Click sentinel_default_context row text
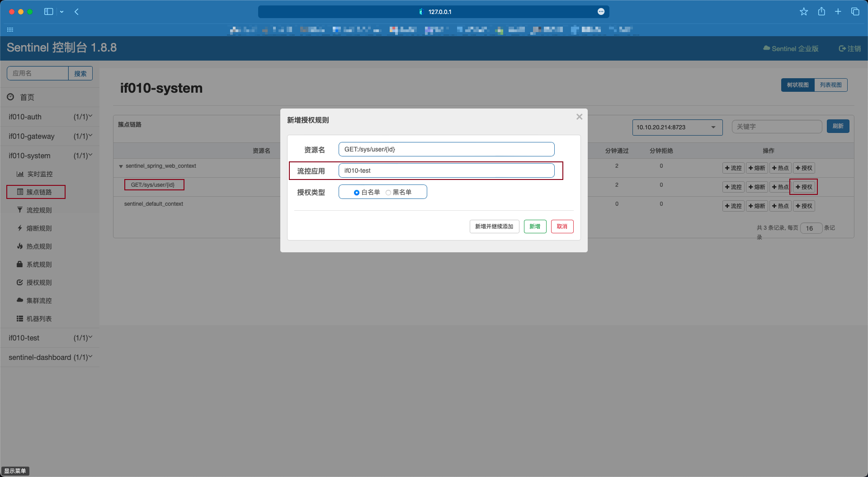This screenshot has height=477, width=868. tap(154, 204)
